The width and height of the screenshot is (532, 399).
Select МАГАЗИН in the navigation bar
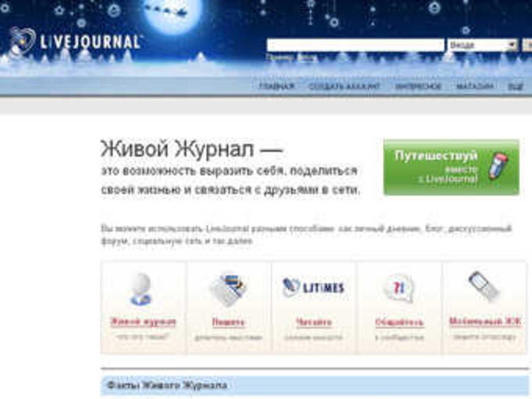point(475,86)
